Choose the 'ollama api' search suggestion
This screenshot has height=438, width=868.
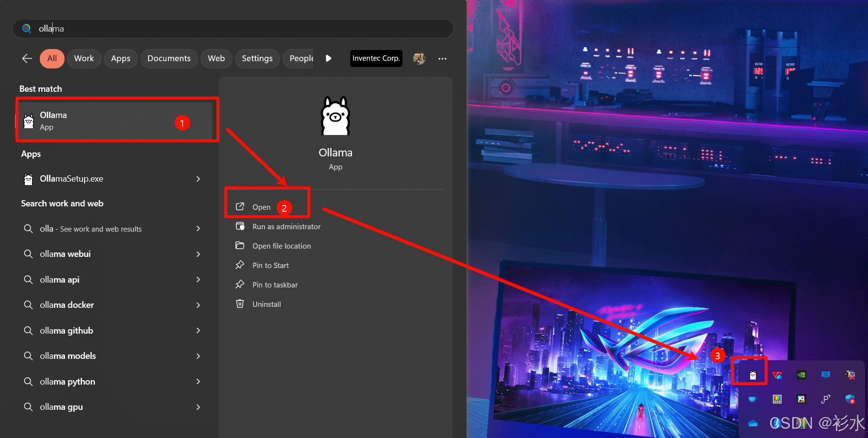(59, 280)
